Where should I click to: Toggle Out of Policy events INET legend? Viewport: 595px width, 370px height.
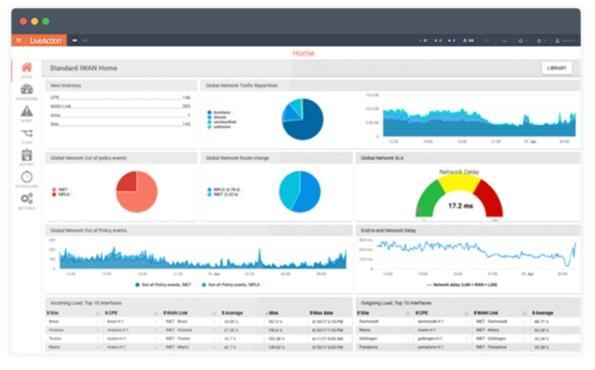(163, 285)
